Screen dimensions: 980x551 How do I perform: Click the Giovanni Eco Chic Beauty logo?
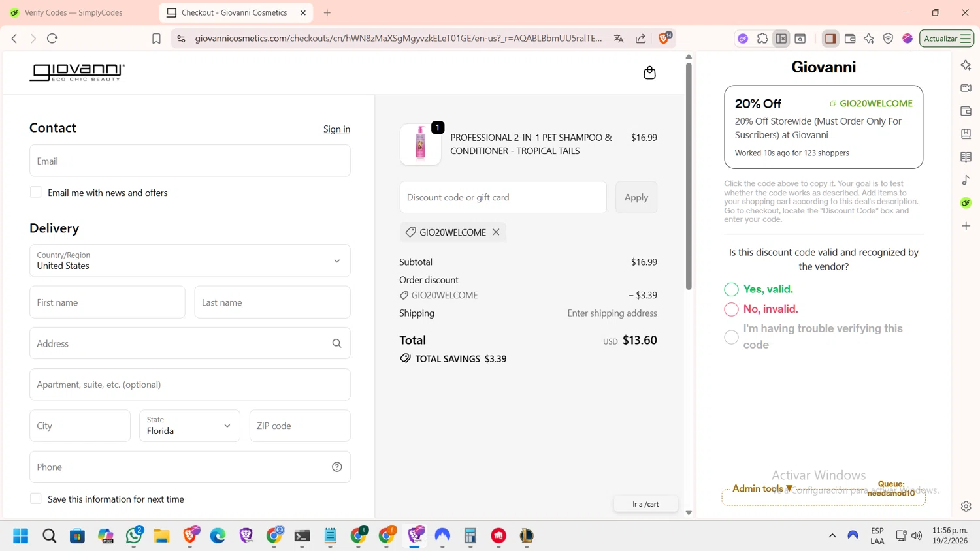(77, 72)
